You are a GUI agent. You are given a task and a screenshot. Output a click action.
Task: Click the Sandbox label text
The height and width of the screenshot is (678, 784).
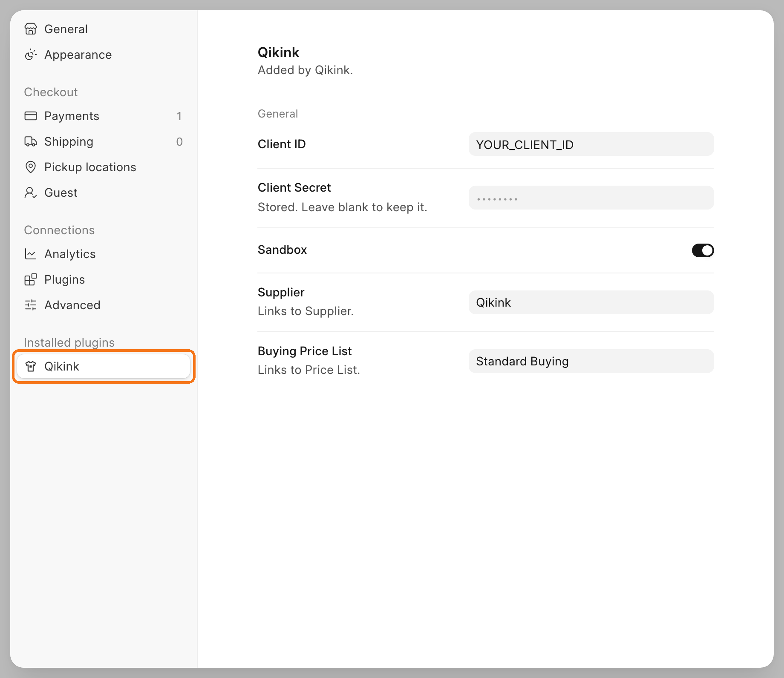[x=282, y=250]
